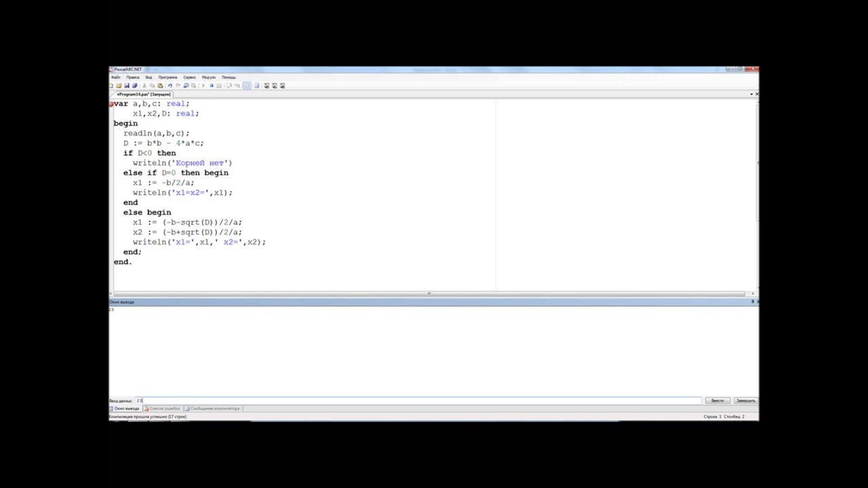Viewport: 868px width, 488px height.
Task: Click the line "writeln('x1=x2=',x1);"
Action: point(182,192)
